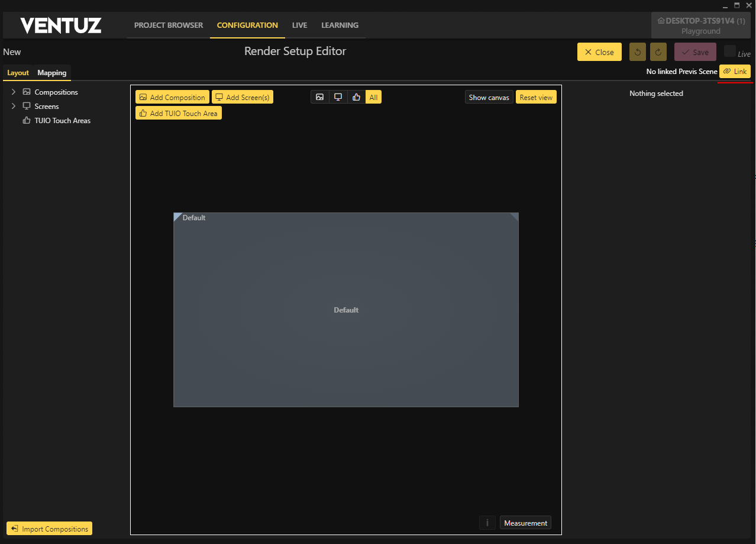Switch to the Mapping tab
Viewport: 756px width, 544px height.
tap(52, 73)
